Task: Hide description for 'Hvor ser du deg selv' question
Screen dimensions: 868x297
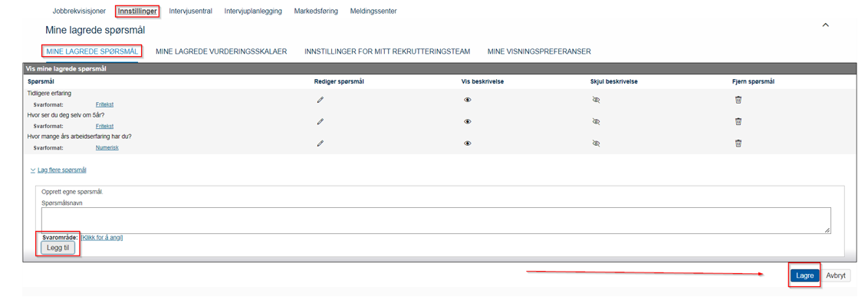Action: [x=596, y=121]
